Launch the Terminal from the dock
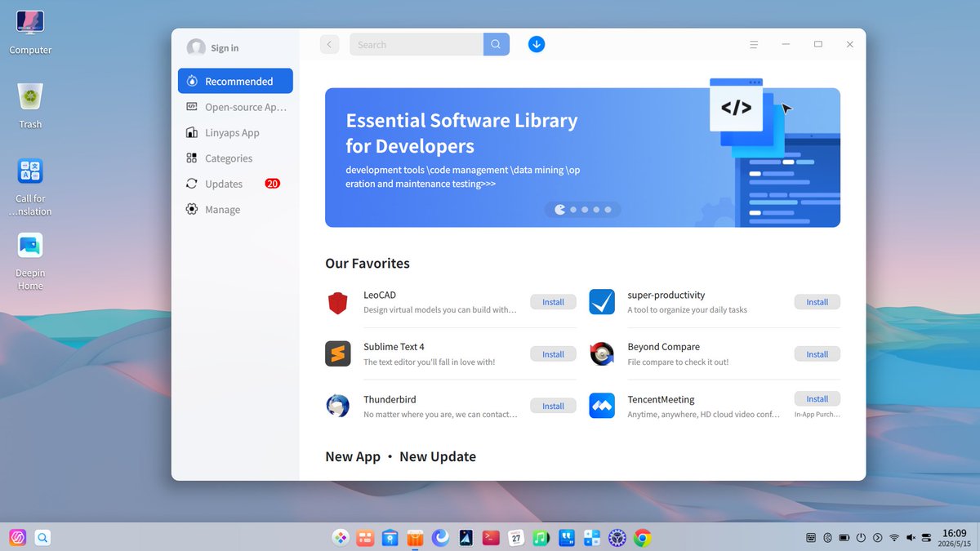 [x=491, y=538]
